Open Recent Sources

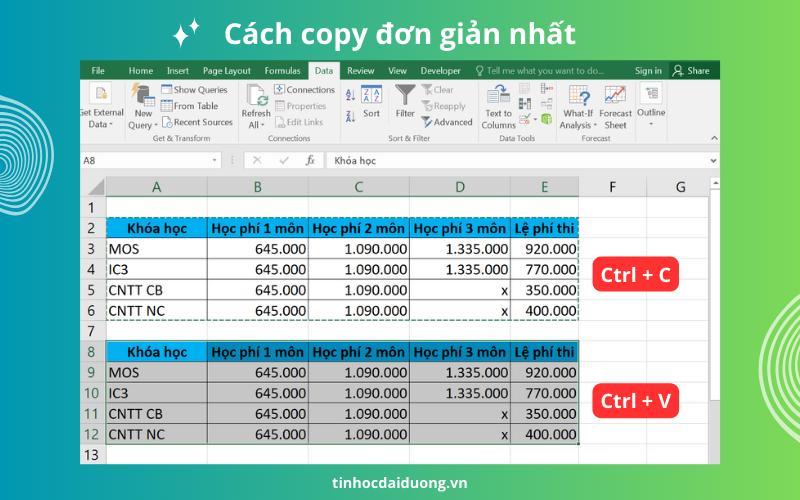point(197,122)
